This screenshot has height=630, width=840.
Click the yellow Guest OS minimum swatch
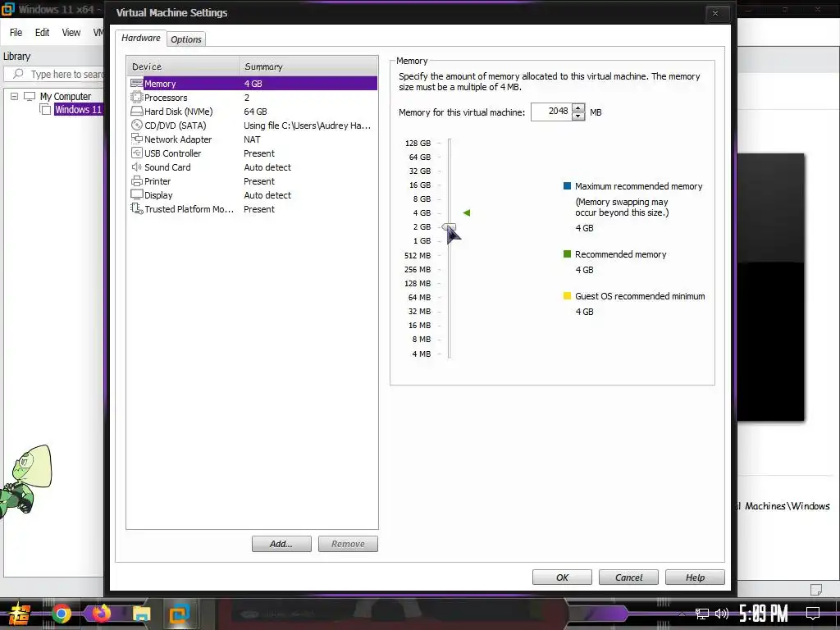pos(568,295)
